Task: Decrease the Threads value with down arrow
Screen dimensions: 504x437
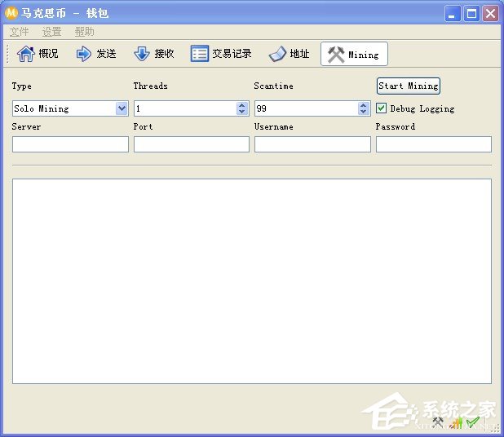Action: [242, 112]
